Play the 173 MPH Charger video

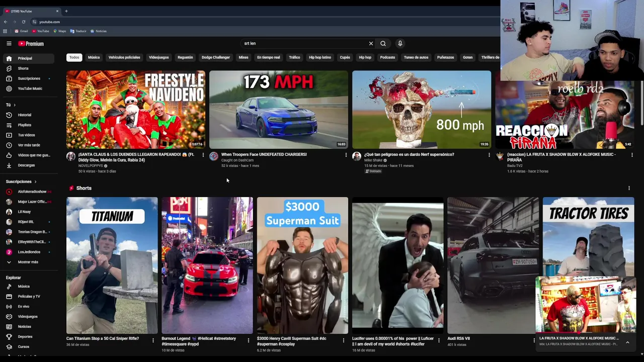[278, 109]
